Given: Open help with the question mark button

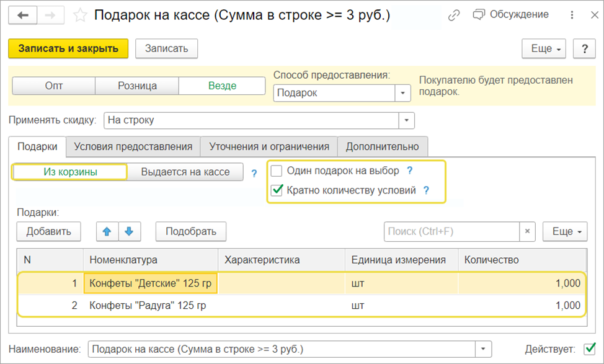Looking at the screenshot, I should 584,48.
